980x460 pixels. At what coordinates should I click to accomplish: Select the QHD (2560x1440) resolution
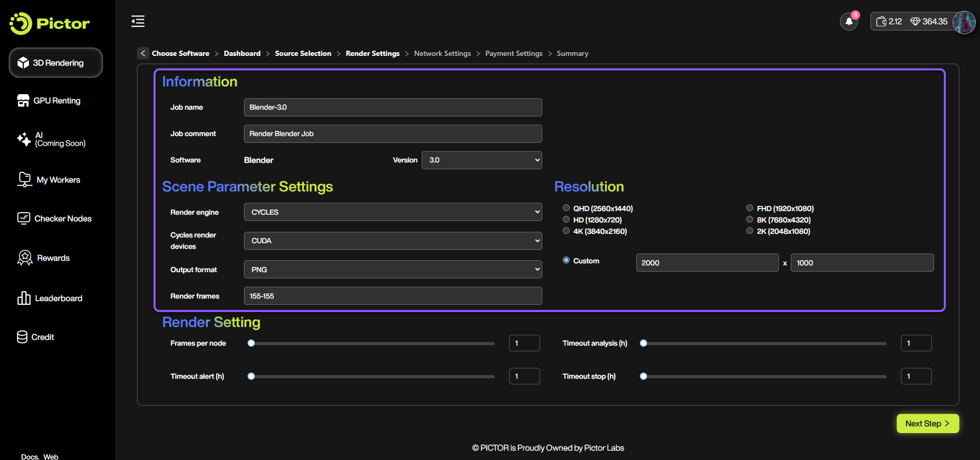[x=566, y=208]
